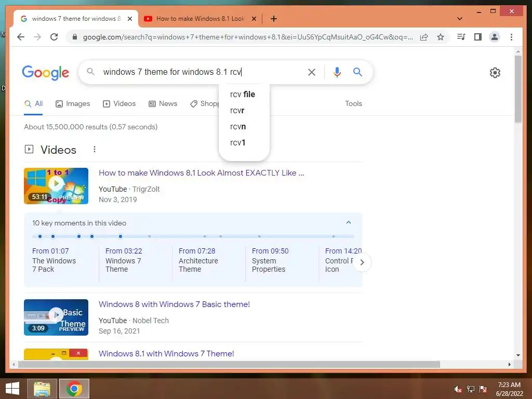
Task: Open the News results tab
Action: [x=163, y=104]
